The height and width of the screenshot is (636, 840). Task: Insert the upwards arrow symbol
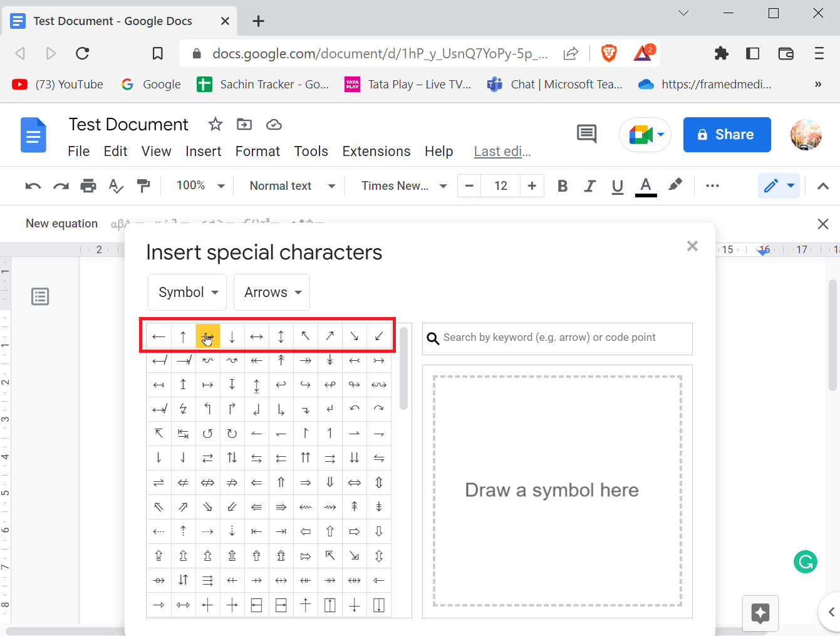tap(183, 336)
